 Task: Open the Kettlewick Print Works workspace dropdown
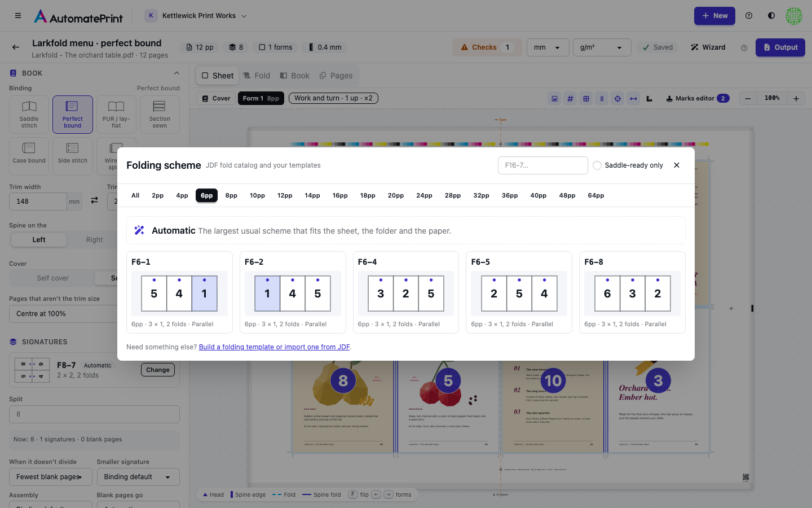tap(196, 16)
